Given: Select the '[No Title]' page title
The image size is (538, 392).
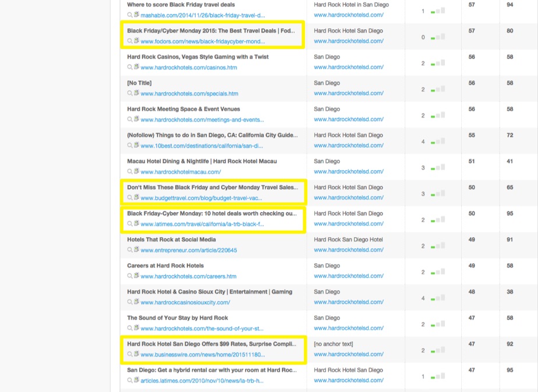Looking at the screenshot, I should click(x=139, y=83).
